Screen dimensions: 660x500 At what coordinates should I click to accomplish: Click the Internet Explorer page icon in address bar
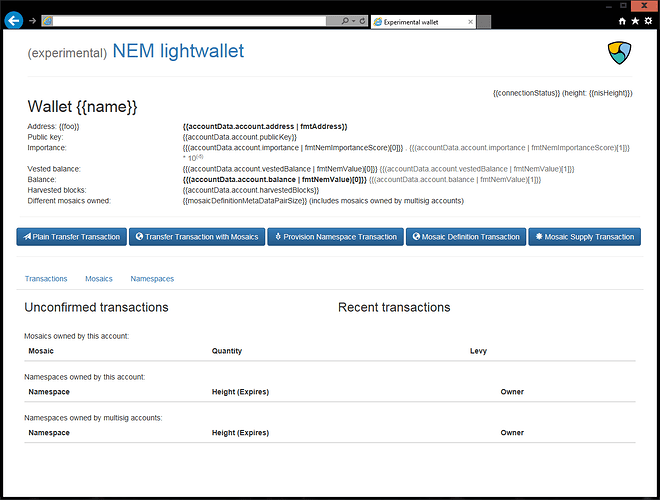pyautogui.click(x=48, y=21)
